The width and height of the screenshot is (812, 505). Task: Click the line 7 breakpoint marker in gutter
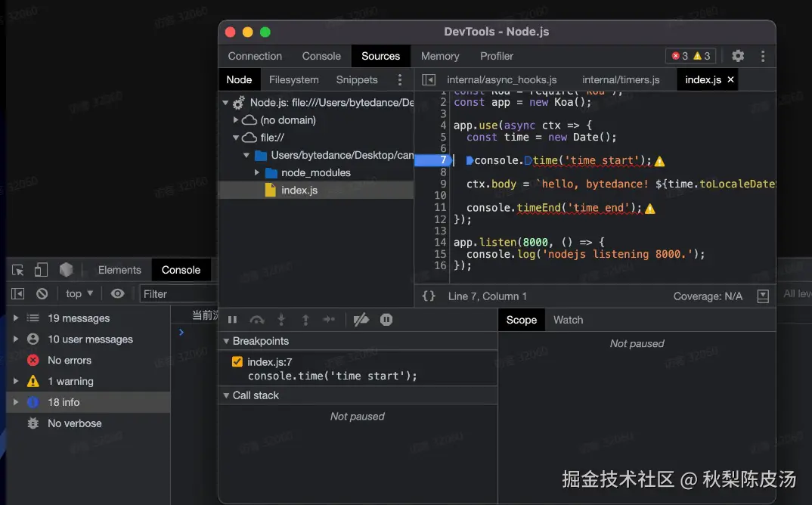(433, 160)
